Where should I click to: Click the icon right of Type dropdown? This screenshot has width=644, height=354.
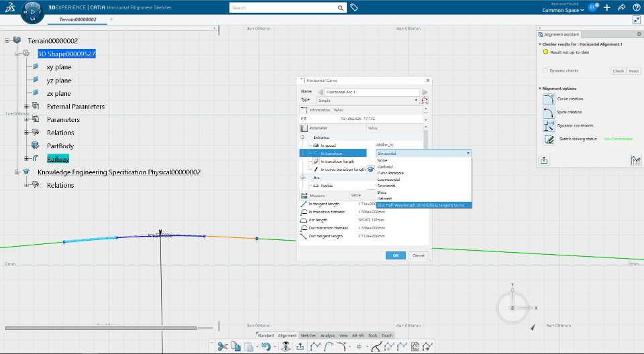(x=425, y=100)
